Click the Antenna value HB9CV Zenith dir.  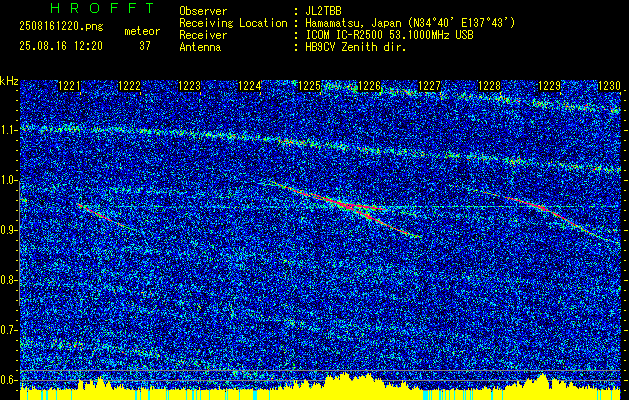tap(356, 47)
